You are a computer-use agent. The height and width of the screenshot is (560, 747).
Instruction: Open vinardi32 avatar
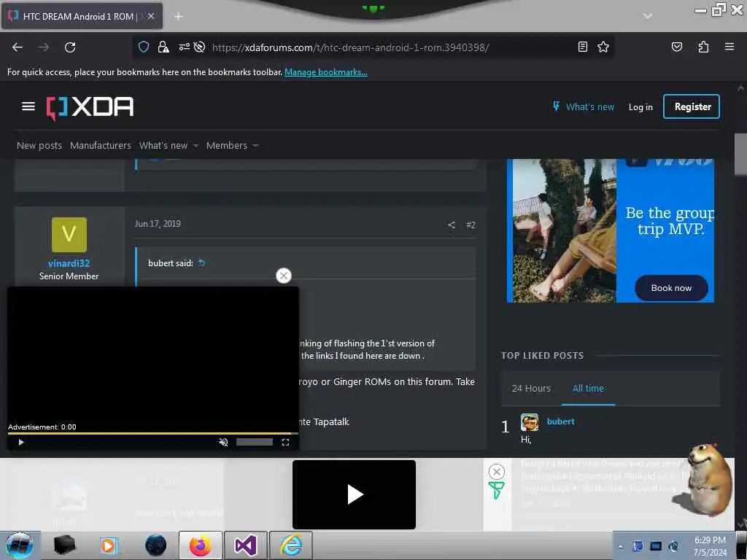69,235
